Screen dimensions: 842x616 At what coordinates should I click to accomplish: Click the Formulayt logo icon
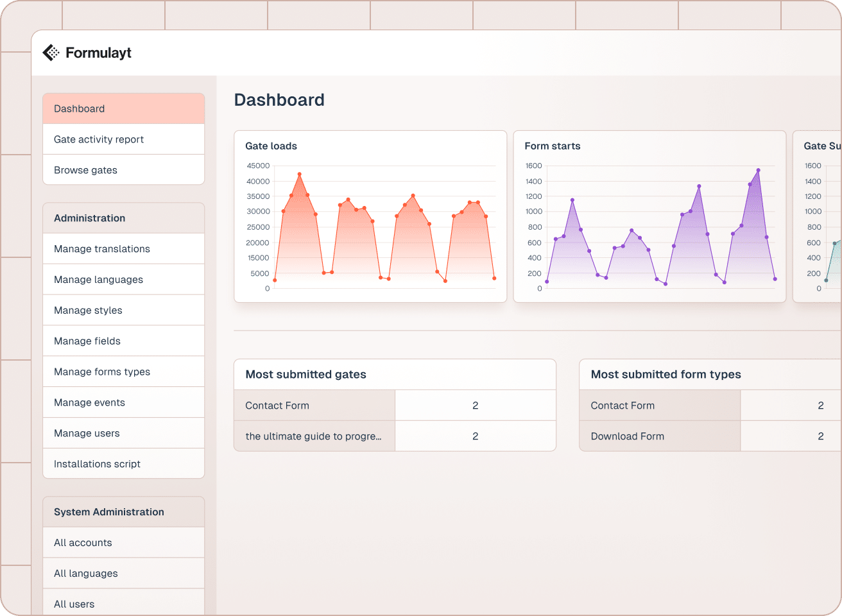pos(51,53)
